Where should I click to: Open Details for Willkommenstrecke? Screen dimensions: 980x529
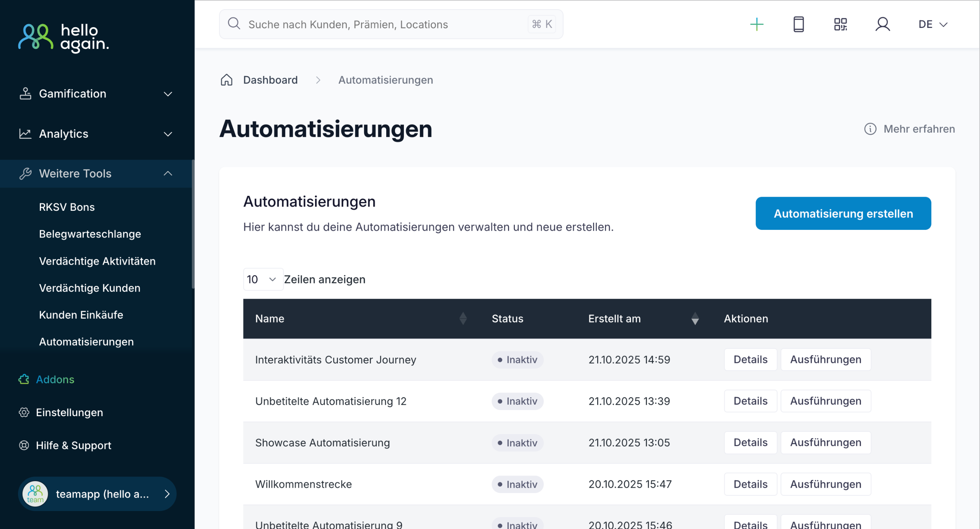click(750, 484)
